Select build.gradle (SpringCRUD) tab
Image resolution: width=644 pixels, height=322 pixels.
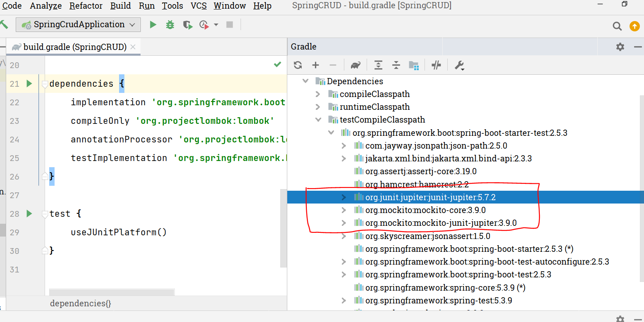pyautogui.click(x=74, y=47)
